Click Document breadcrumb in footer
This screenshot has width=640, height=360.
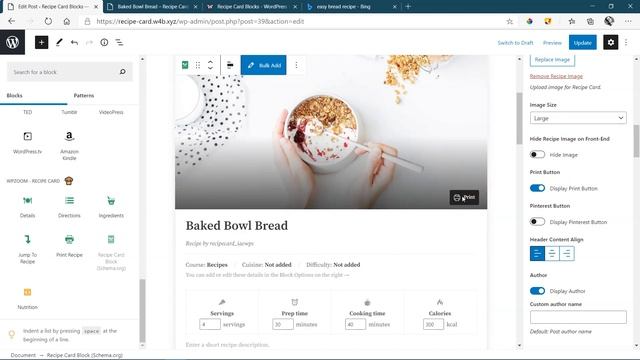(x=23, y=355)
